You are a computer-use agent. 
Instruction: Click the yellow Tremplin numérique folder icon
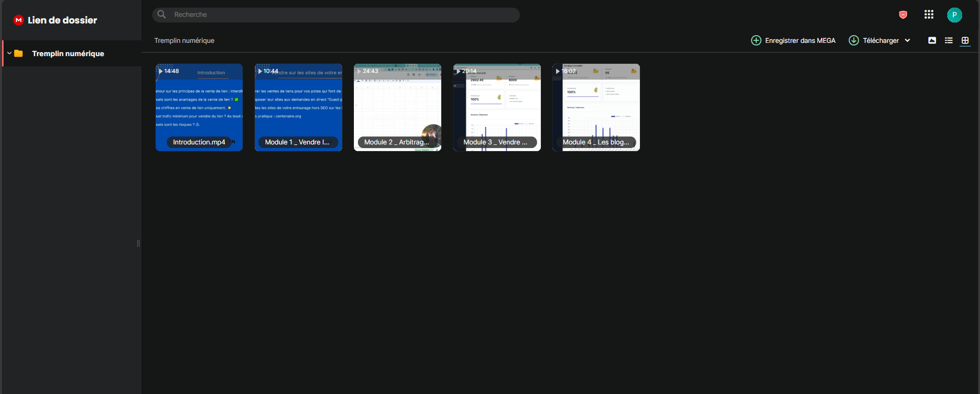[19, 54]
